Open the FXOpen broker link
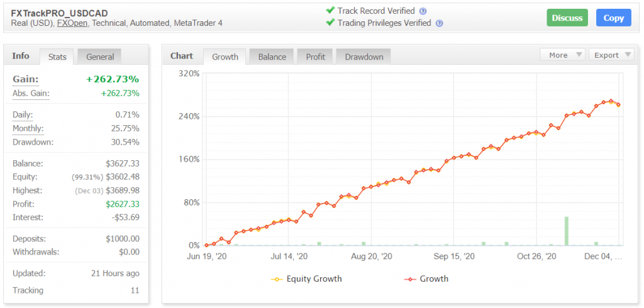The image size is (644, 308). point(72,23)
